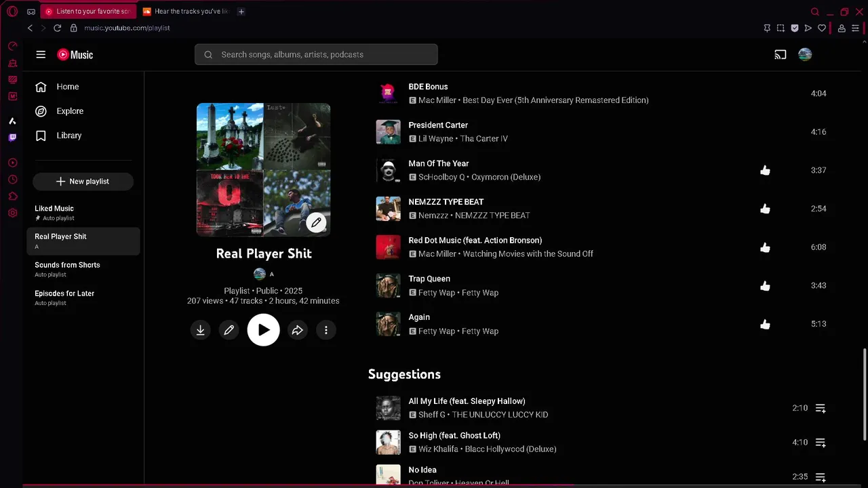Open Tha Carter IV album link

point(485,138)
